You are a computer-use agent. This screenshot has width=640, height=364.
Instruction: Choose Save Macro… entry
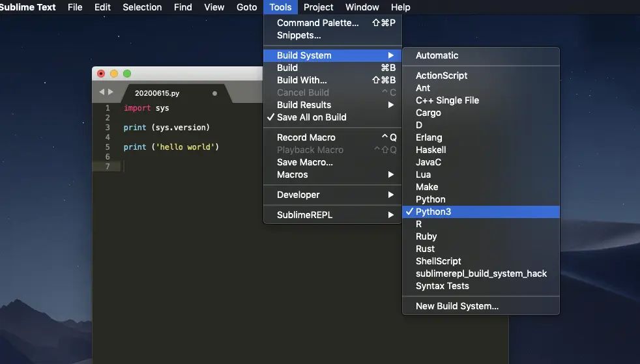click(332, 162)
